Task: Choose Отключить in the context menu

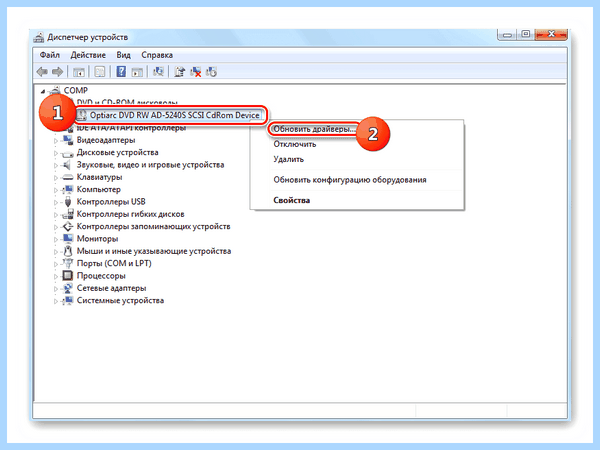Action: click(295, 144)
